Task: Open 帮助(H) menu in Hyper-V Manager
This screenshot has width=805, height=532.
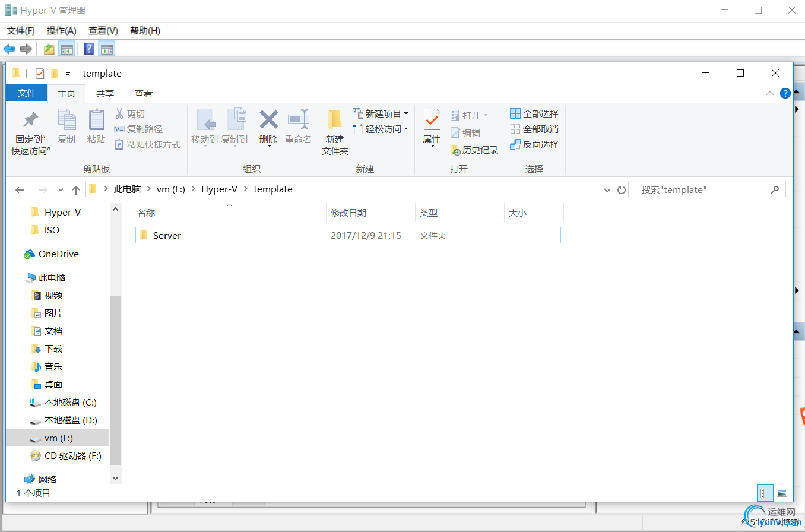Action: (x=145, y=31)
